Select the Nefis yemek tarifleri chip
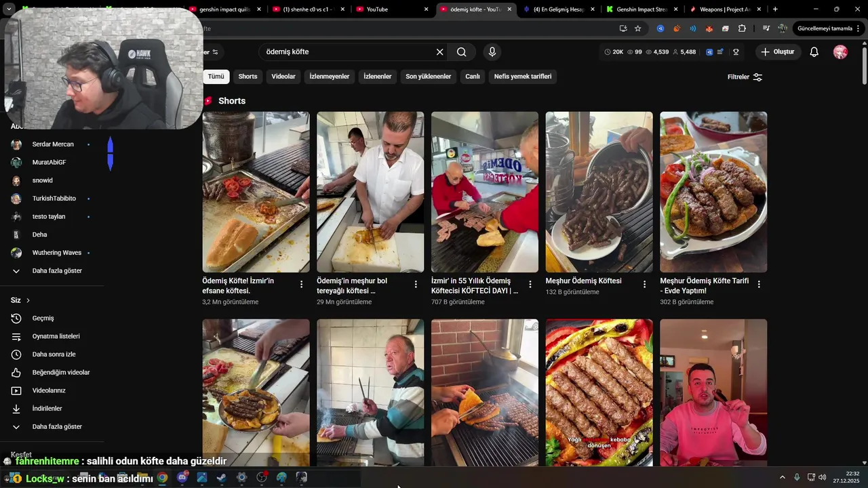The height and width of the screenshot is (488, 868). 523,77
